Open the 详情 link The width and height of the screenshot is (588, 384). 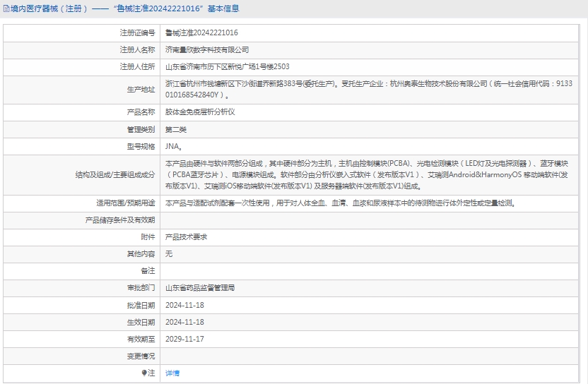click(x=172, y=373)
